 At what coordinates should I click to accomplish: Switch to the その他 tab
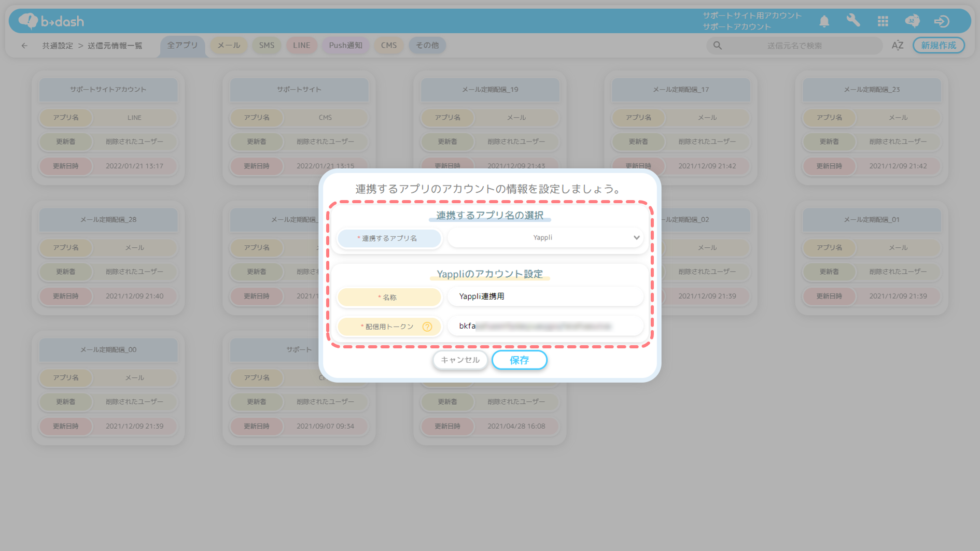(x=427, y=45)
